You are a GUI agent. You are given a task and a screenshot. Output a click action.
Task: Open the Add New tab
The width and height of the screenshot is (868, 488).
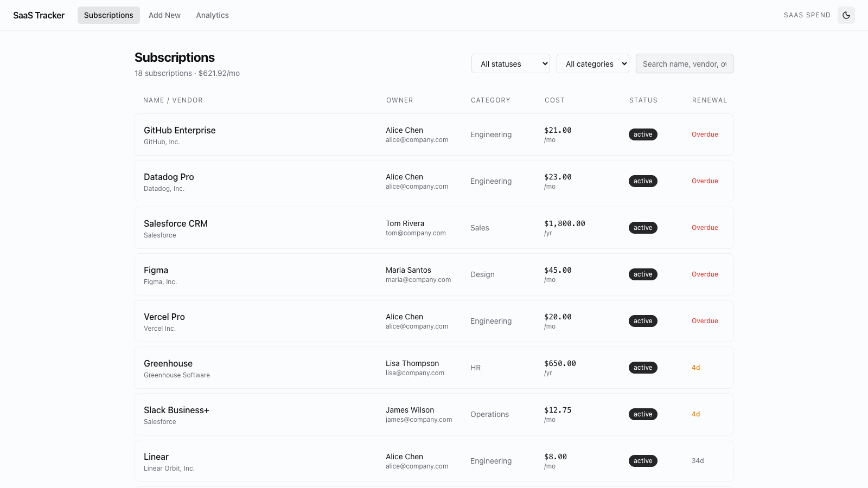pyautogui.click(x=164, y=15)
